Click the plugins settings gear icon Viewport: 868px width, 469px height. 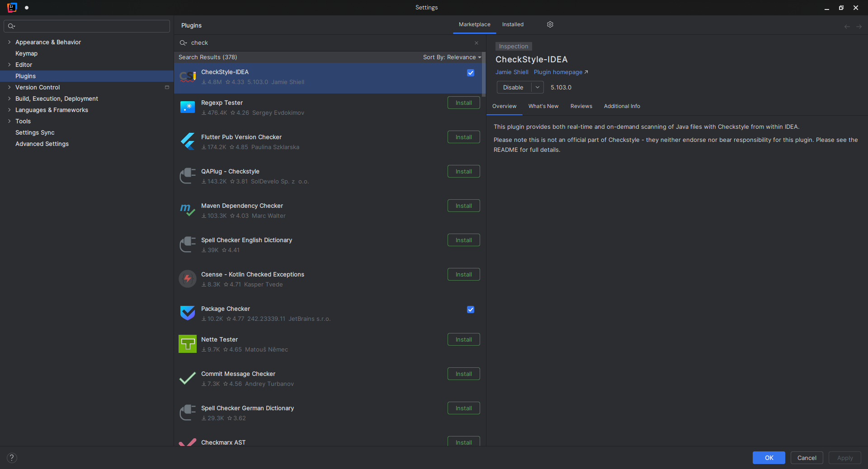click(550, 24)
